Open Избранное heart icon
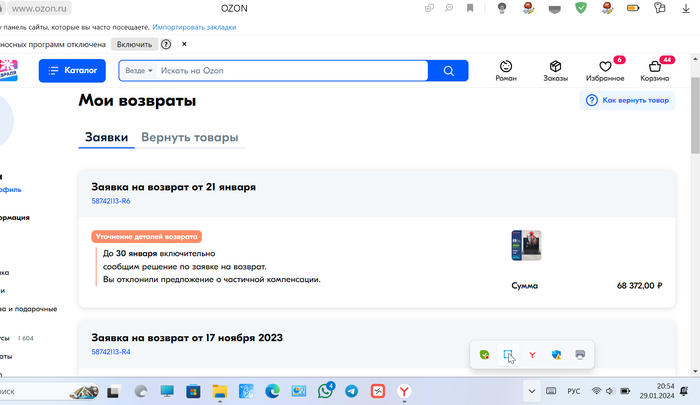 [605, 71]
